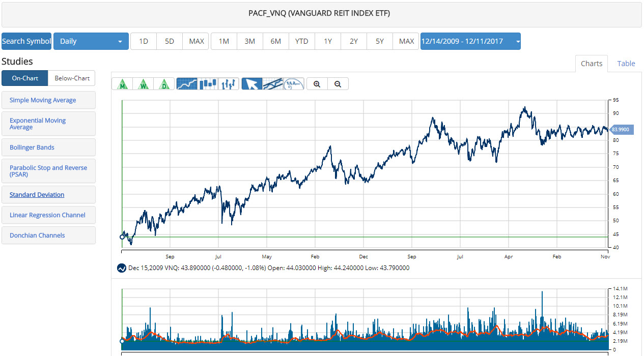Image resolution: width=644 pixels, height=356 pixels.
Task: Zoom out of the chart
Action: coord(338,84)
